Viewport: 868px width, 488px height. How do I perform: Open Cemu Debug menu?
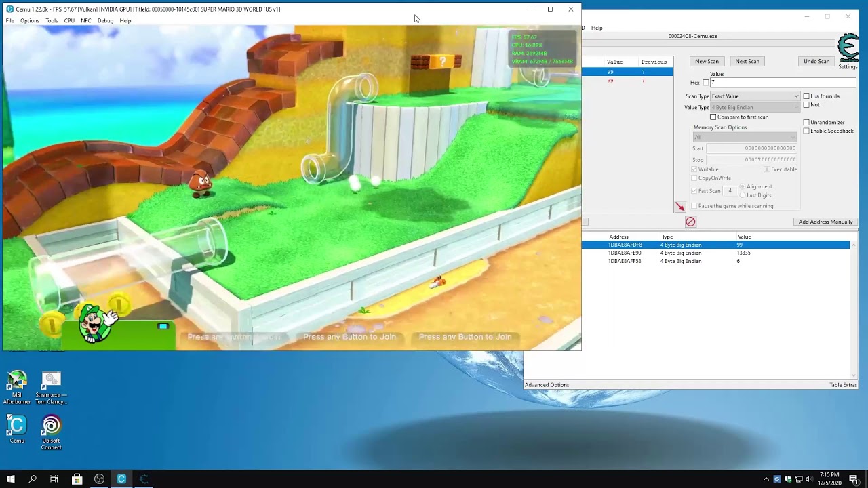point(105,21)
